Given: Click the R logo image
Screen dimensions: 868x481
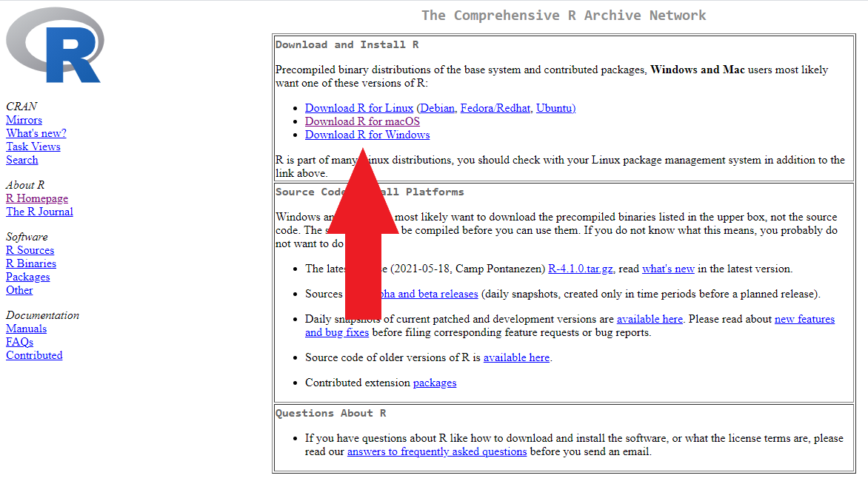Looking at the screenshot, I should pos(55,45).
